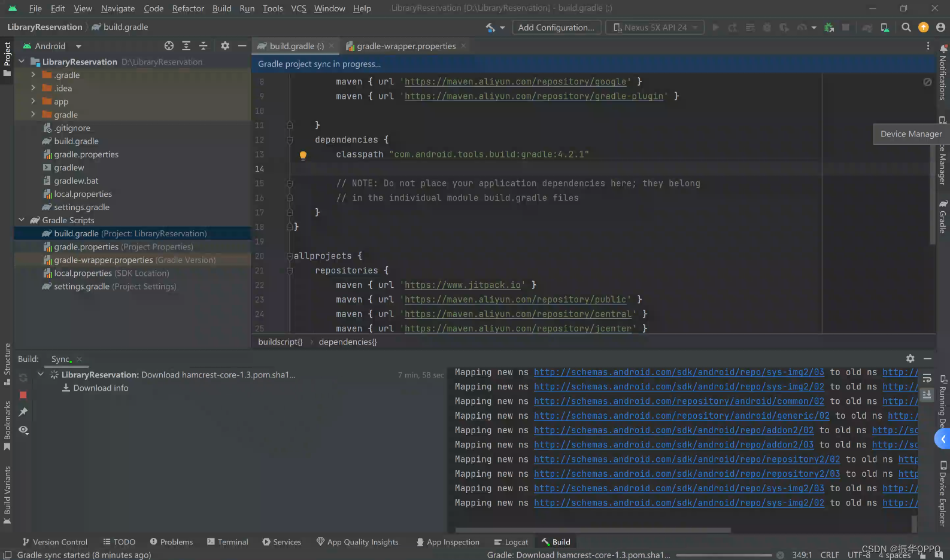950x560 pixels.
Task: Expand the .gradle folder
Action: [x=34, y=75]
